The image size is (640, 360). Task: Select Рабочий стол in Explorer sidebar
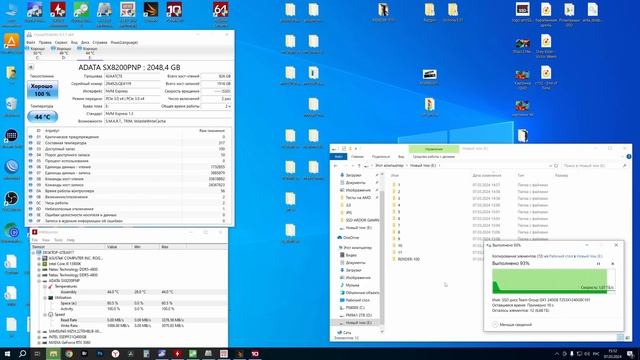tap(357, 300)
